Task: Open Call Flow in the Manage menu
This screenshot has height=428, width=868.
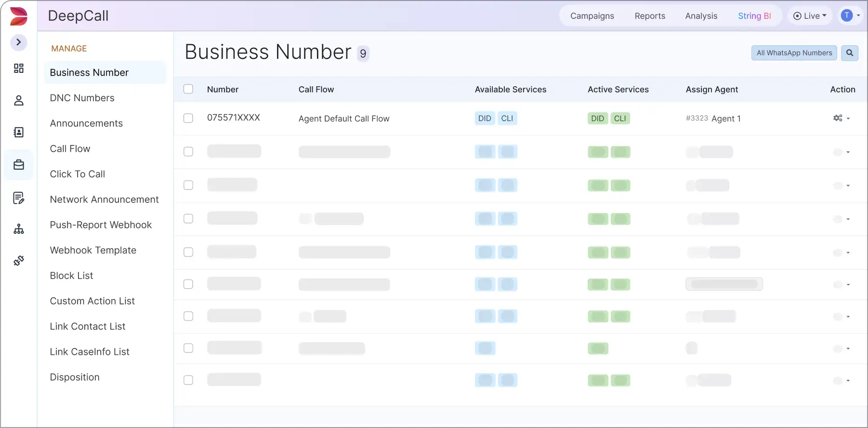Action: coord(70,149)
